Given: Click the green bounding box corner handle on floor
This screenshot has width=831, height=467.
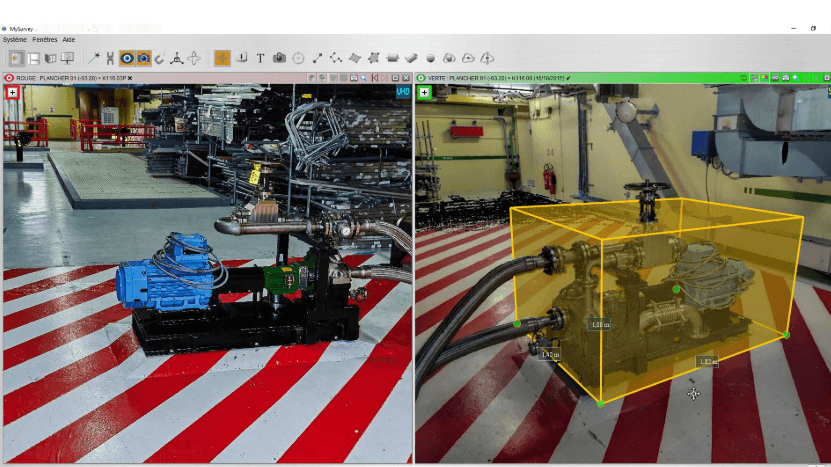Looking at the screenshot, I should pos(600,403).
